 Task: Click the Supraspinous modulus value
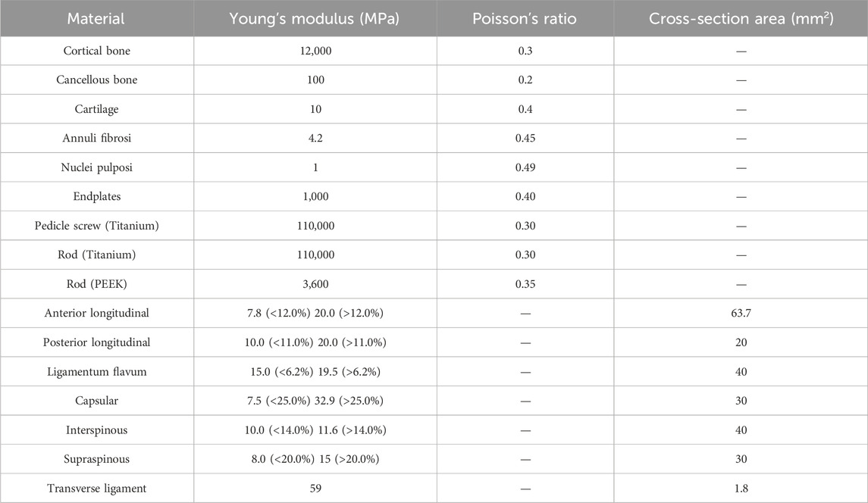tap(315, 459)
